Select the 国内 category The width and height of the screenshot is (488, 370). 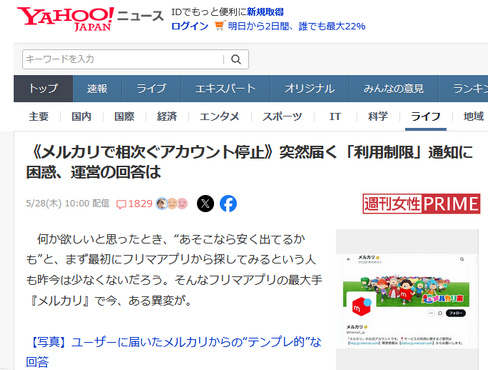(x=81, y=117)
